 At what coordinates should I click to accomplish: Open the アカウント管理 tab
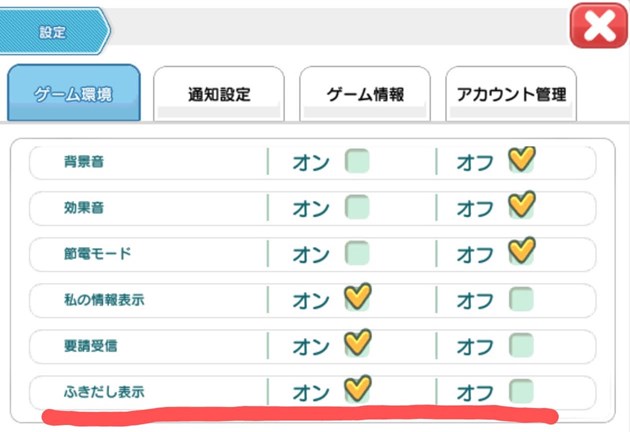point(511,95)
